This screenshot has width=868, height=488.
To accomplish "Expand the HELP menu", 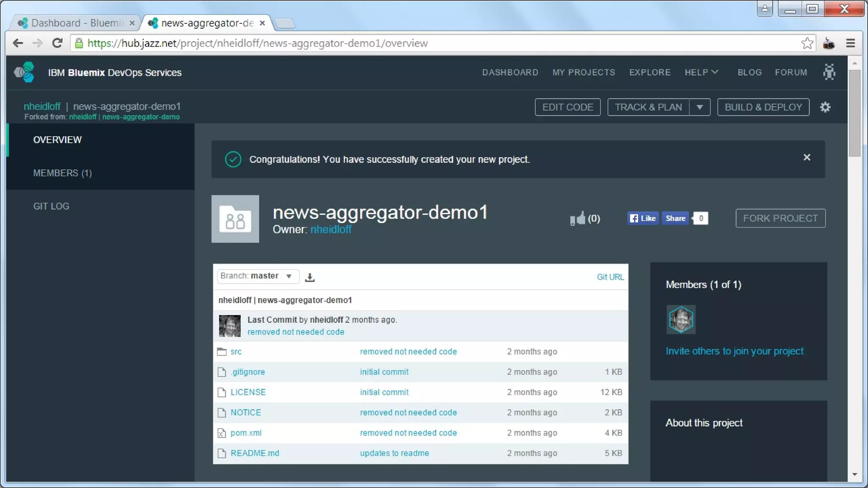I will pos(701,72).
